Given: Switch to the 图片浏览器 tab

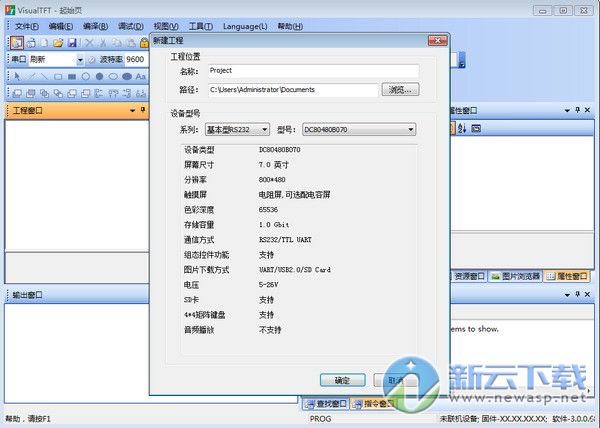Looking at the screenshot, I should 515,276.
